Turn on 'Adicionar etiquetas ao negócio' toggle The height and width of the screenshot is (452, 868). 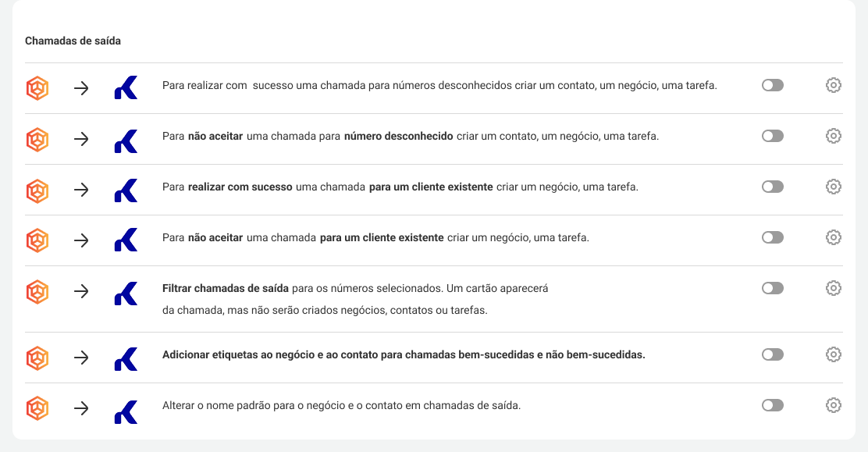coord(772,354)
